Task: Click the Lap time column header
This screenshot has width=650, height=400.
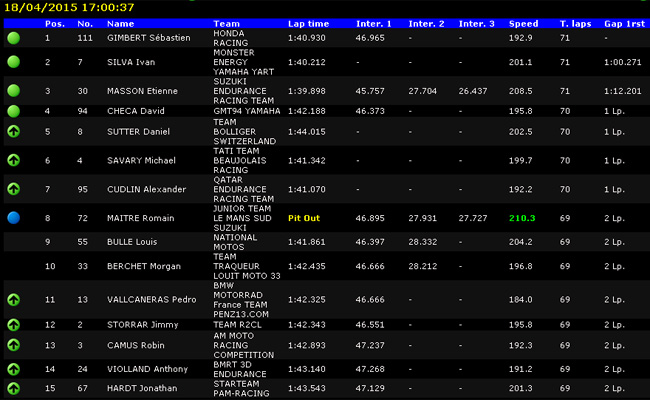Action: coord(308,22)
